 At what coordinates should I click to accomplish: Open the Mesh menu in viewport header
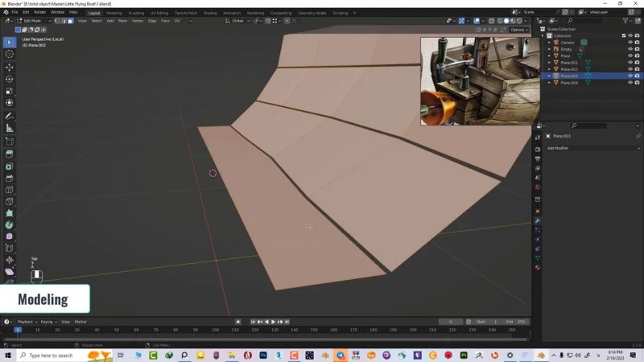coord(122,21)
